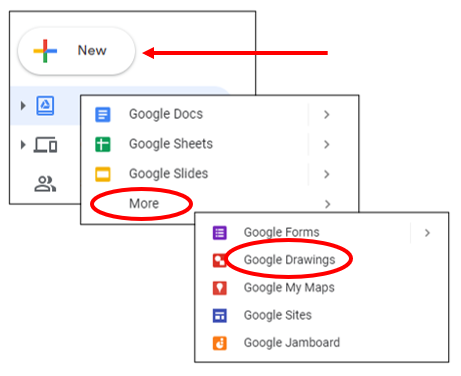Open the Shared with me people icon

45,184
